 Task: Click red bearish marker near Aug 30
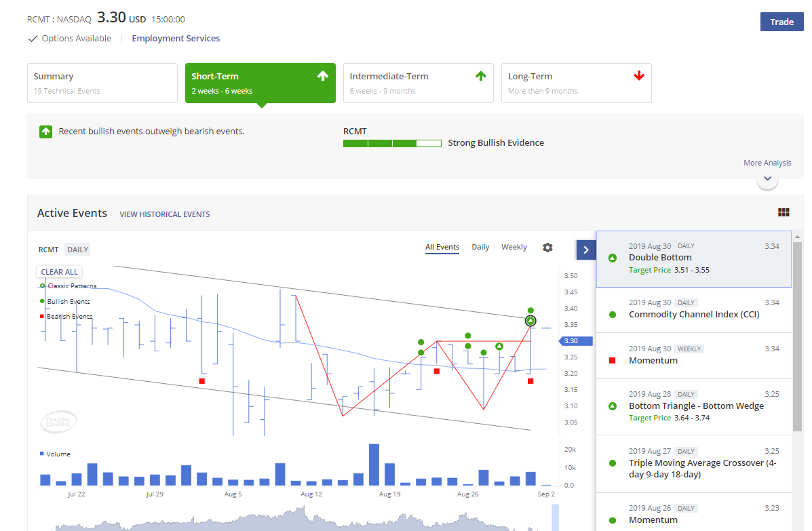click(530, 381)
